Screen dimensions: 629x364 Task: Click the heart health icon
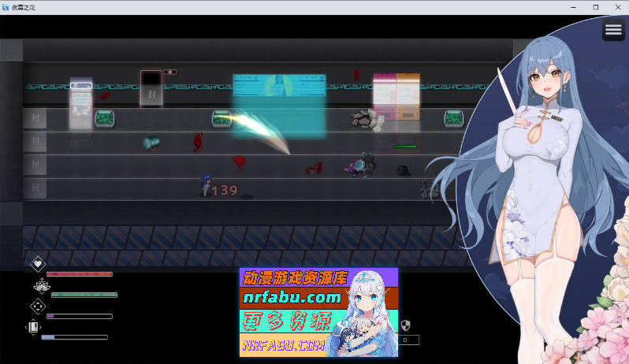pos(37,264)
